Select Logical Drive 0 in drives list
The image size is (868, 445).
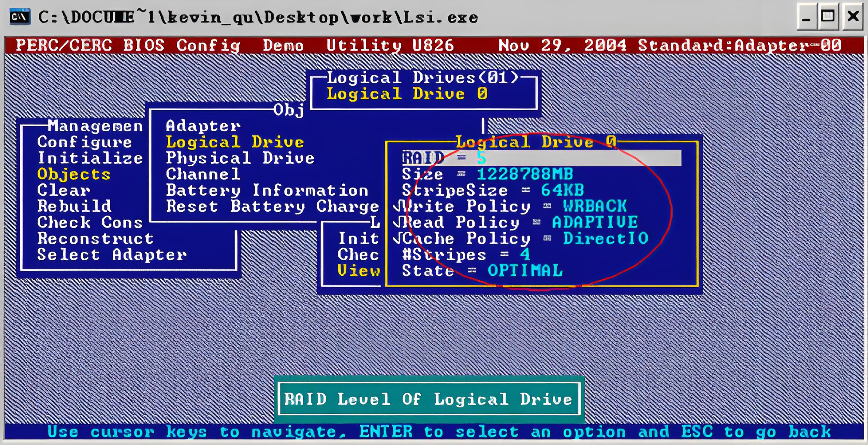coord(407,94)
